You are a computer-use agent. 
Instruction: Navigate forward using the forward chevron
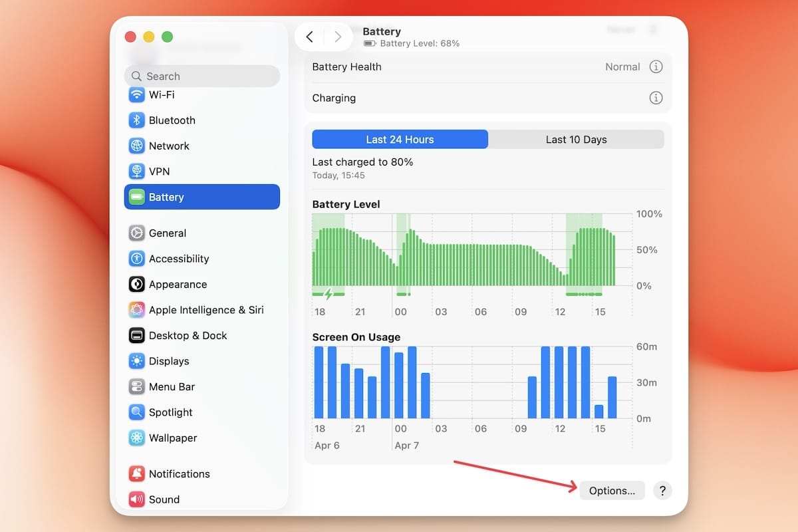click(x=338, y=37)
